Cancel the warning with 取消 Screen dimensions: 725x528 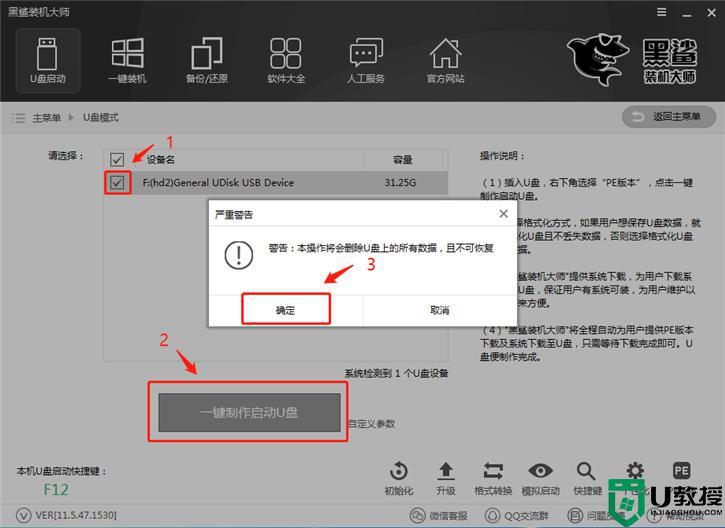coord(439,310)
